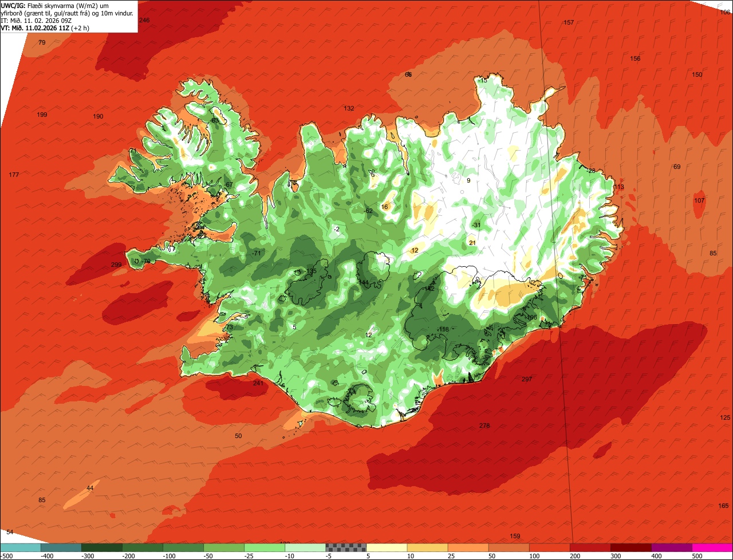The image size is (733, 560).
Task: Click the light teal swatch between -500 and -400
Action: [21, 547]
